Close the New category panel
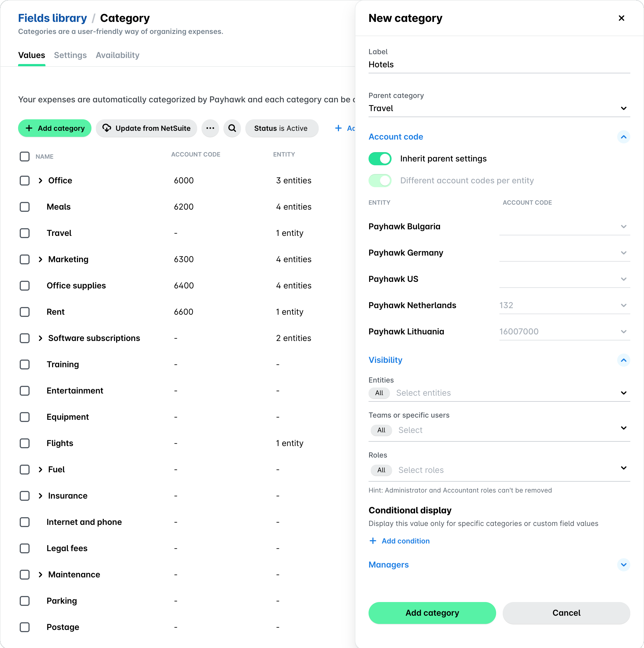644x648 pixels. click(621, 18)
